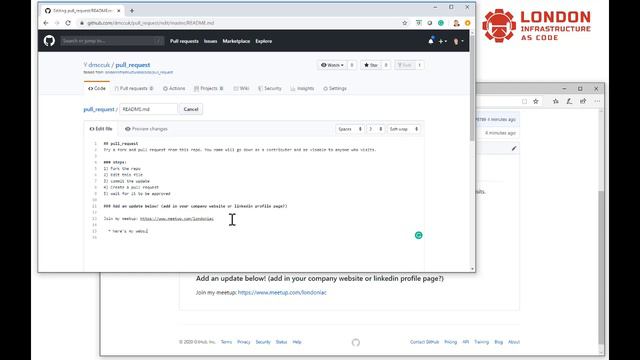Image resolution: width=640 pixels, height=360 pixels.
Task: Click the Fork button
Action: click(404, 65)
